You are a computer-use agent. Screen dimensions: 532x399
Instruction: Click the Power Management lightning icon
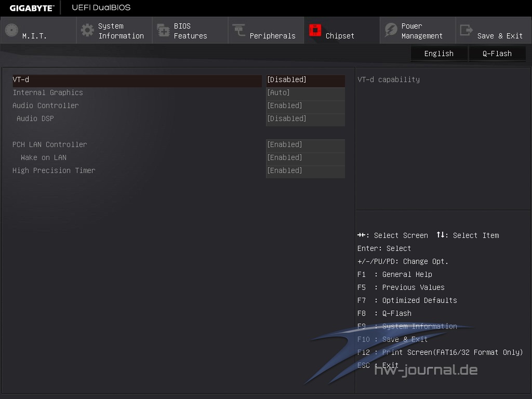pyautogui.click(x=391, y=30)
